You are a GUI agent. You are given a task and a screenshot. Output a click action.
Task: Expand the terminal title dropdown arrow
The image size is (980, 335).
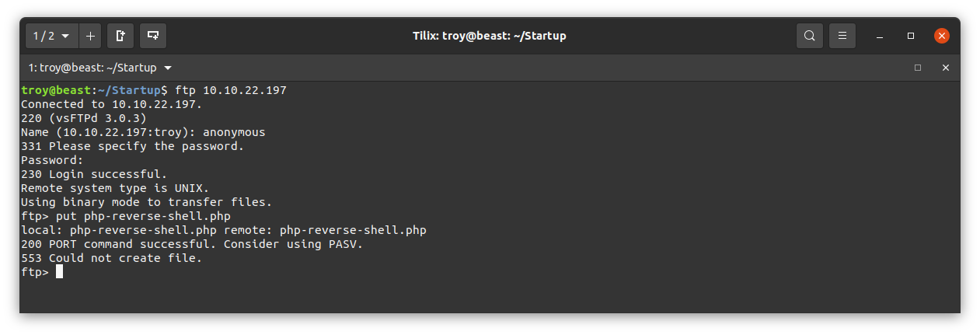coord(168,68)
